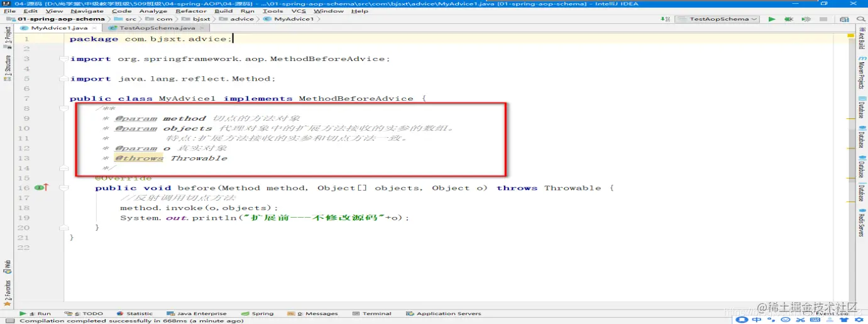Open the View menu
Screen dimensions: 868x324
55,11
